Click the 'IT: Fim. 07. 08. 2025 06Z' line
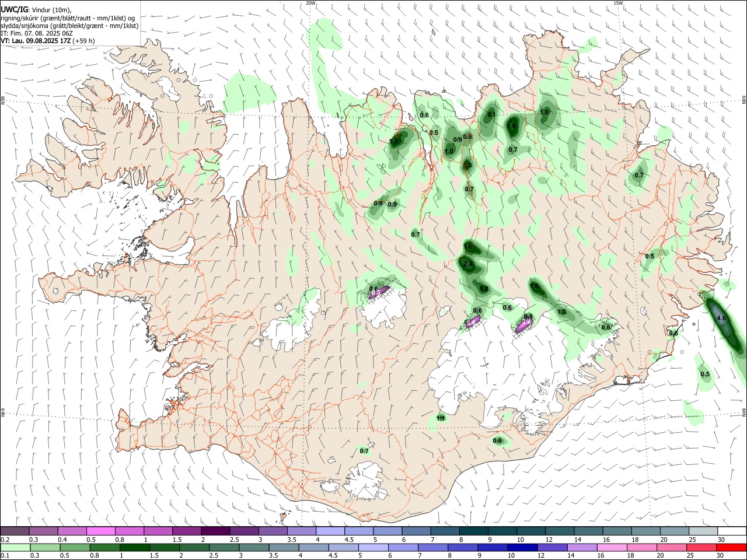Screen dimensions: 747x560 click(37, 33)
